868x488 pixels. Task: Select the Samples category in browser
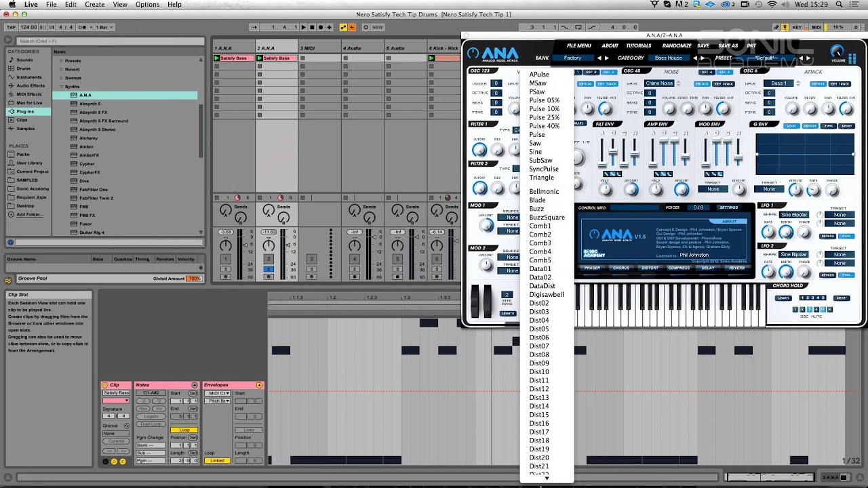[25, 129]
